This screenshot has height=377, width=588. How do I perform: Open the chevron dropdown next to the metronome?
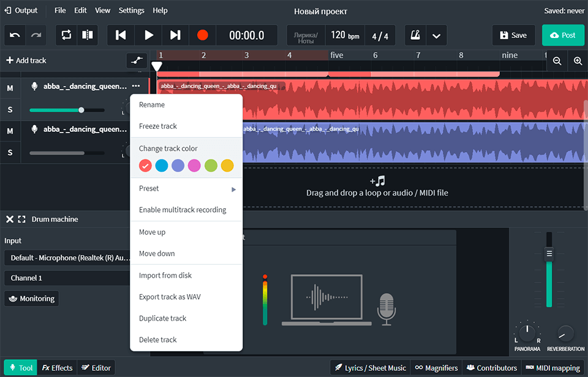436,35
